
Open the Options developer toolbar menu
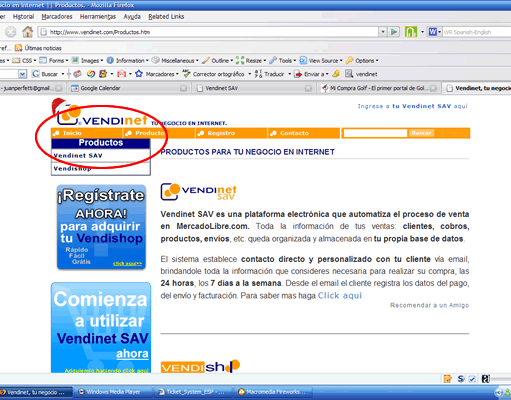pos(362,60)
